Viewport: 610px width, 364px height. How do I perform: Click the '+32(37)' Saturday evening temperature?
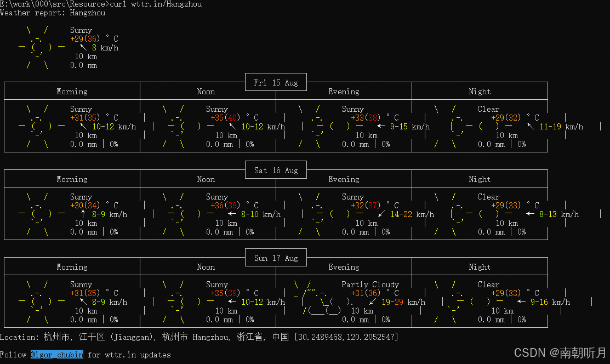[366, 205]
